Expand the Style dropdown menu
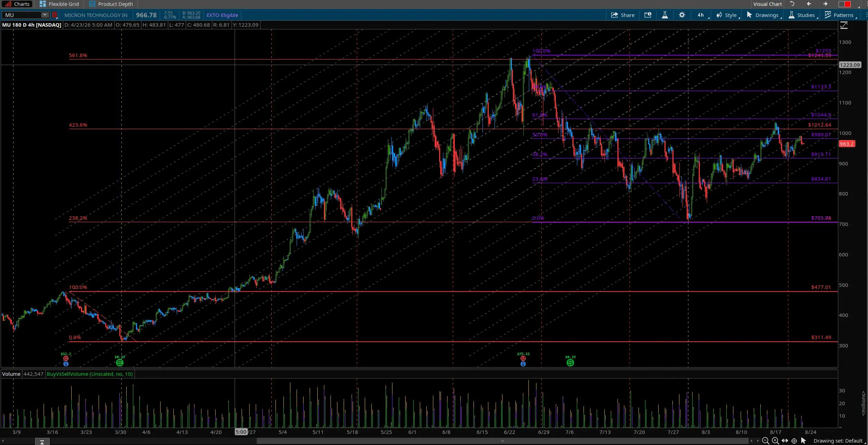 click(x=728, y=15)
